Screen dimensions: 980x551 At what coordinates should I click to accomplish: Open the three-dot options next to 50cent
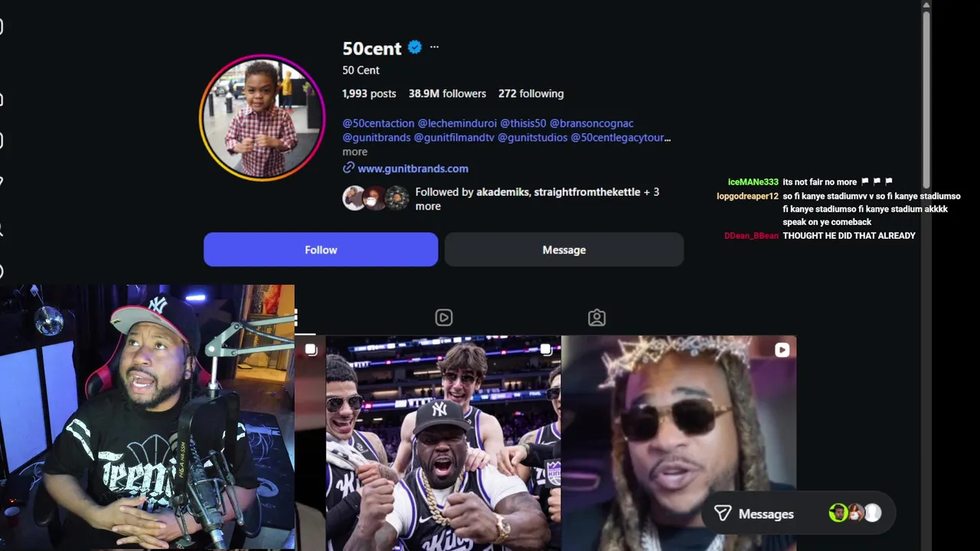point(434,47)
